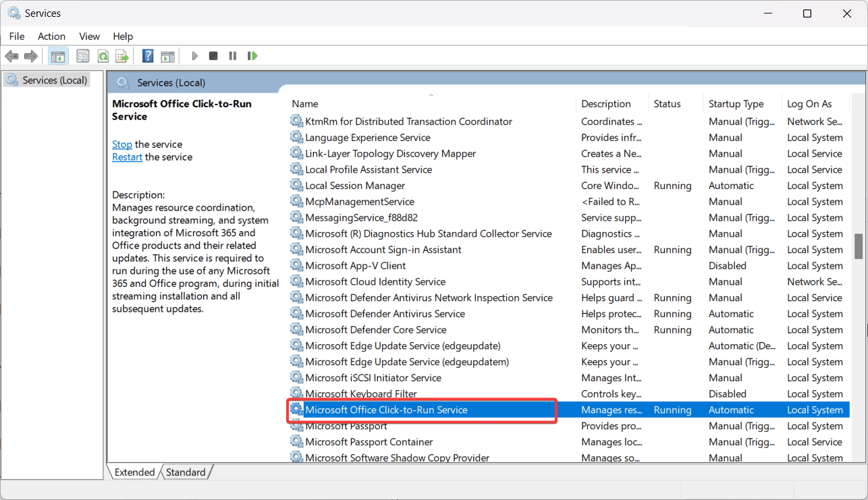
Task: Open the View menu
Action: [89, 36]
